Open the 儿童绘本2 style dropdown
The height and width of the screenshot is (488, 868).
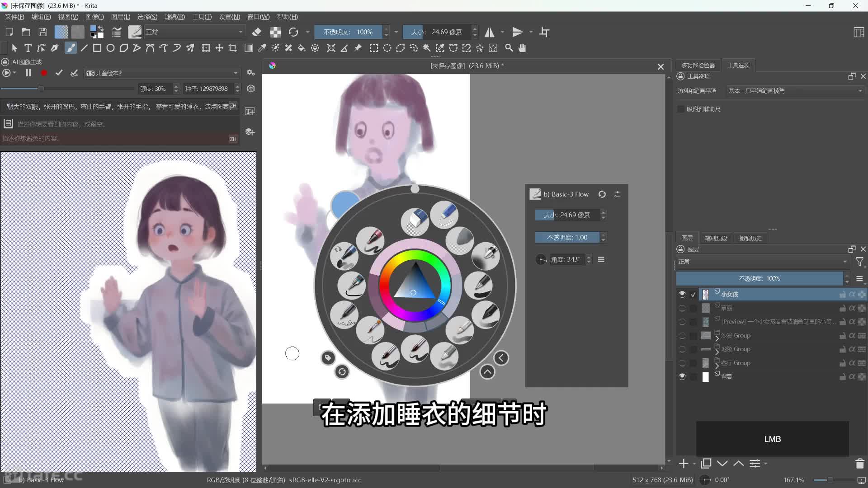[x=162, y=73]
